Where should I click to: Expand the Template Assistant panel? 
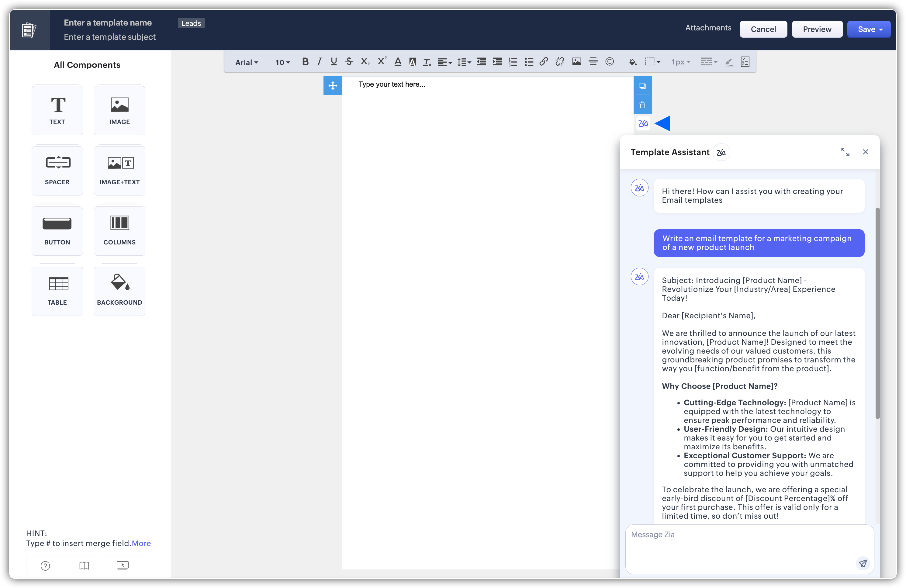point(845,152)
